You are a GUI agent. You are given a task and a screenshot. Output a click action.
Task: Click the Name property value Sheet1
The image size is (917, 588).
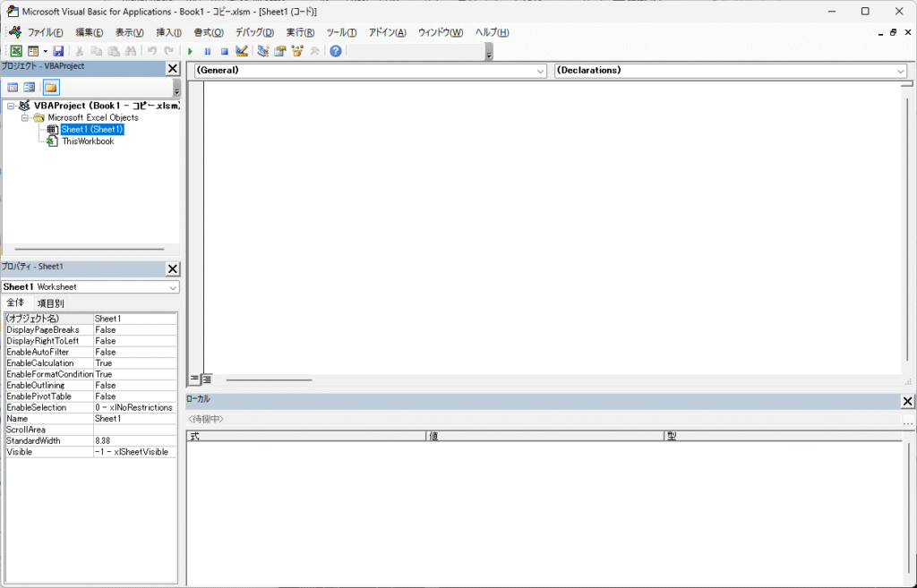point(134,419)
